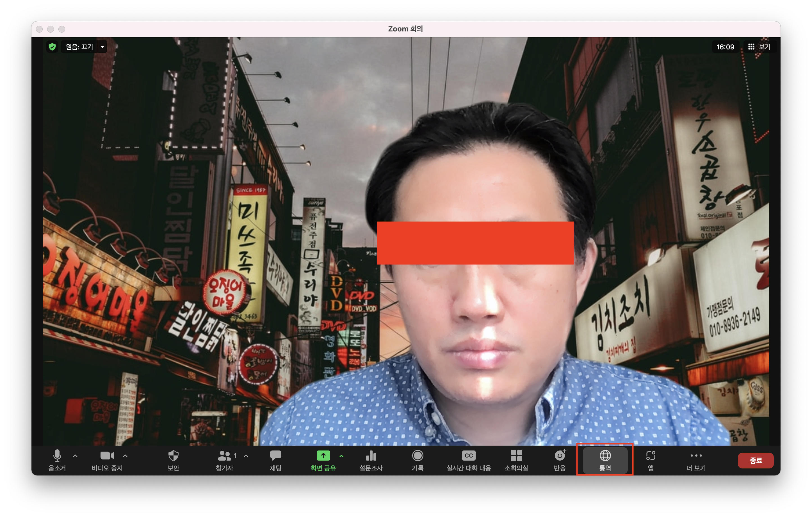Open original sound dropdown arrow
The width and height of the screenshot is (812, 517).
click(102, 47)
